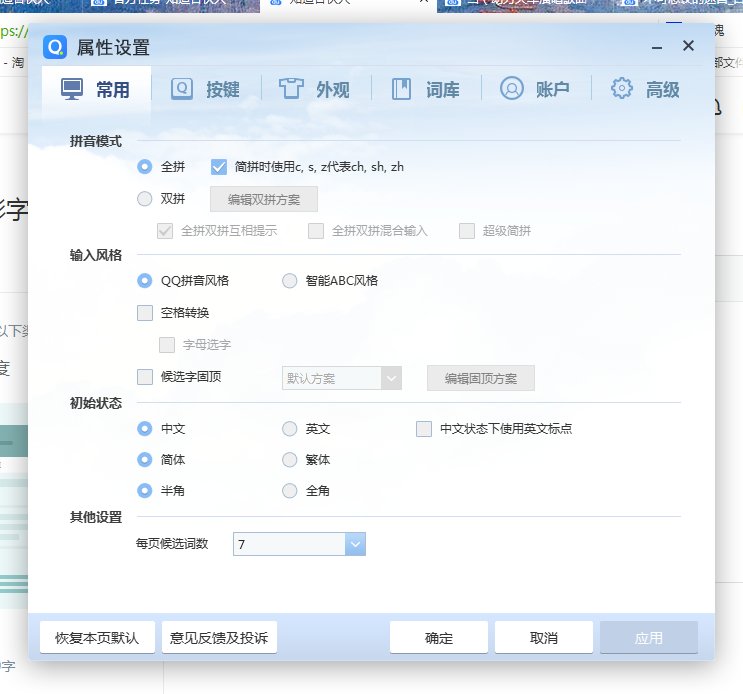Click 恢复本页默认 button
Image resolution: width=743 pixels, height=694 pixels.
[x=97, y=638]
